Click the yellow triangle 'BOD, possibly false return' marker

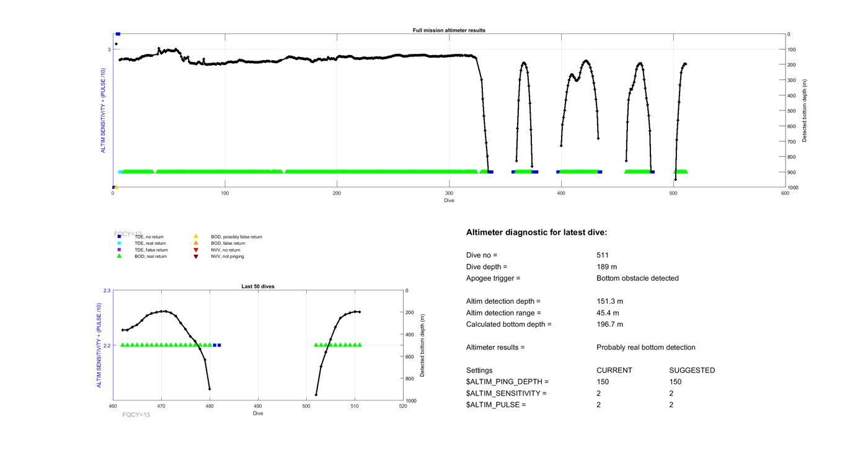pyautogui.click(x=196, y=236)
